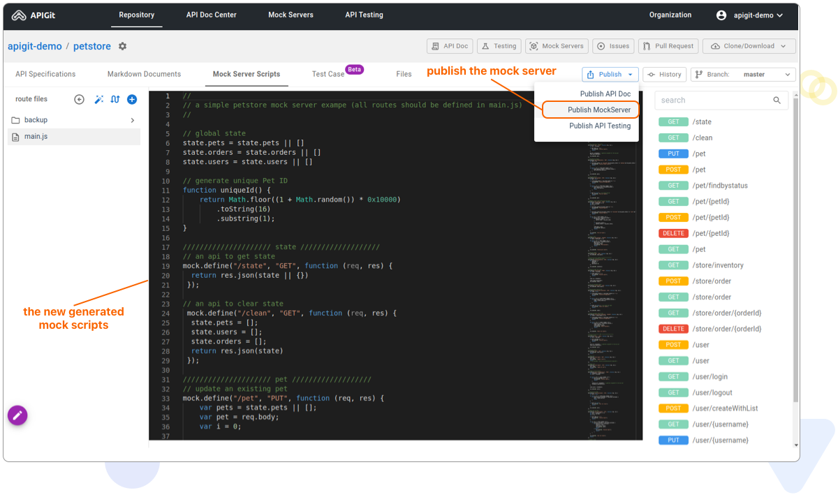838x504 pixels.
Task: Select Publish API Doc menu entry
Action: click(605, 94)
